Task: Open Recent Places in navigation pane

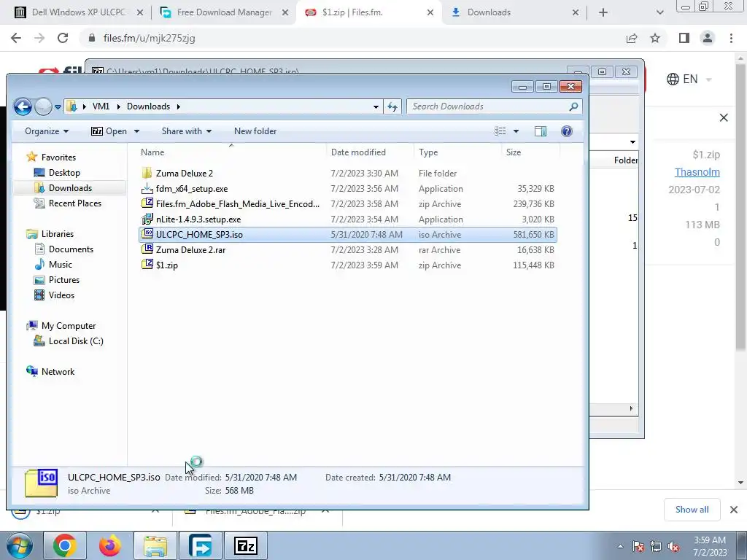Action: click(67, 203)
